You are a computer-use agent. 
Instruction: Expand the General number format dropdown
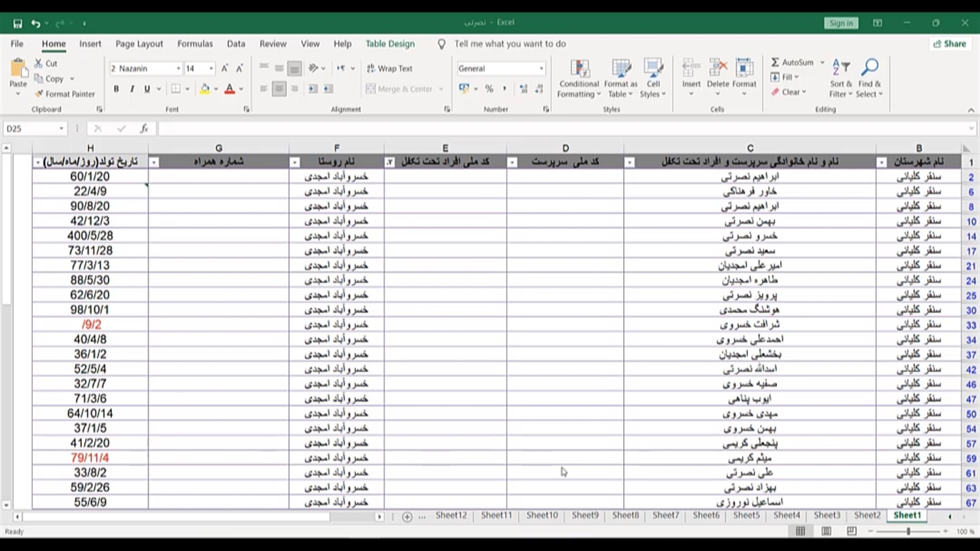(541, 68)
